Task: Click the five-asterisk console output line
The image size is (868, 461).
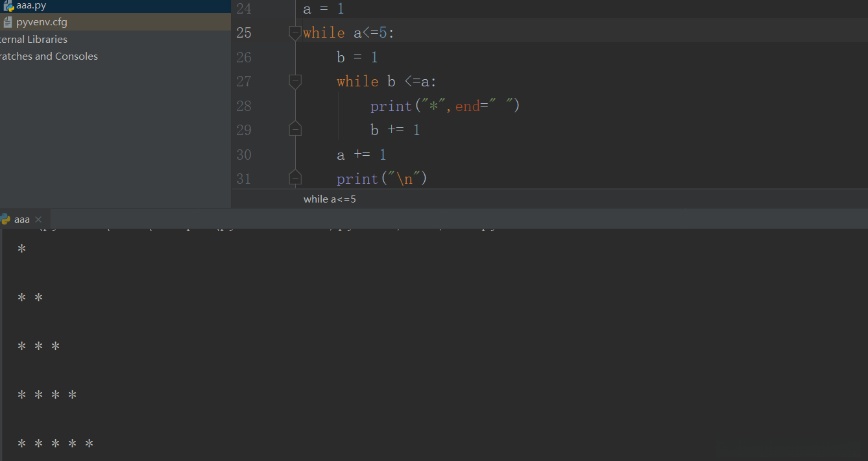Action: coord(55,444)
